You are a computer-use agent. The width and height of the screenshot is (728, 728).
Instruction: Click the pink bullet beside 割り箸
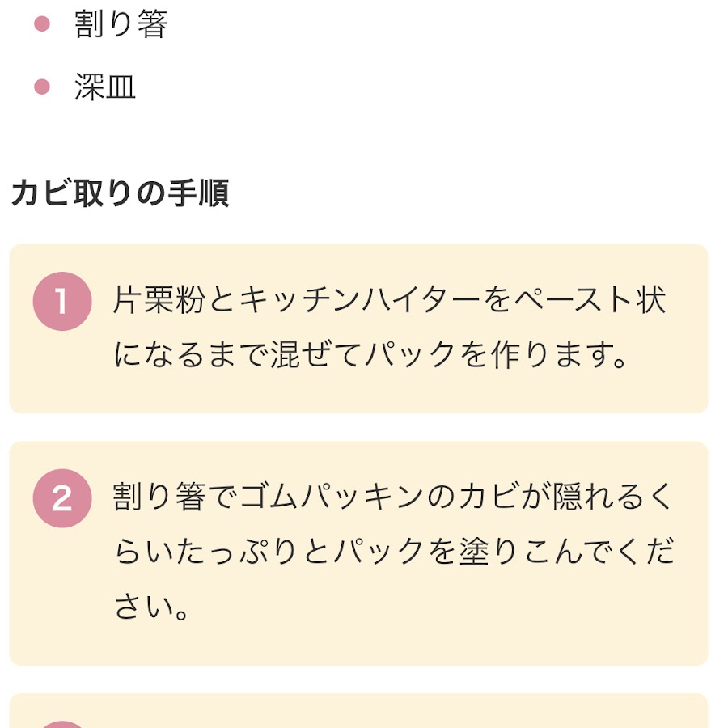click(42, 23)
